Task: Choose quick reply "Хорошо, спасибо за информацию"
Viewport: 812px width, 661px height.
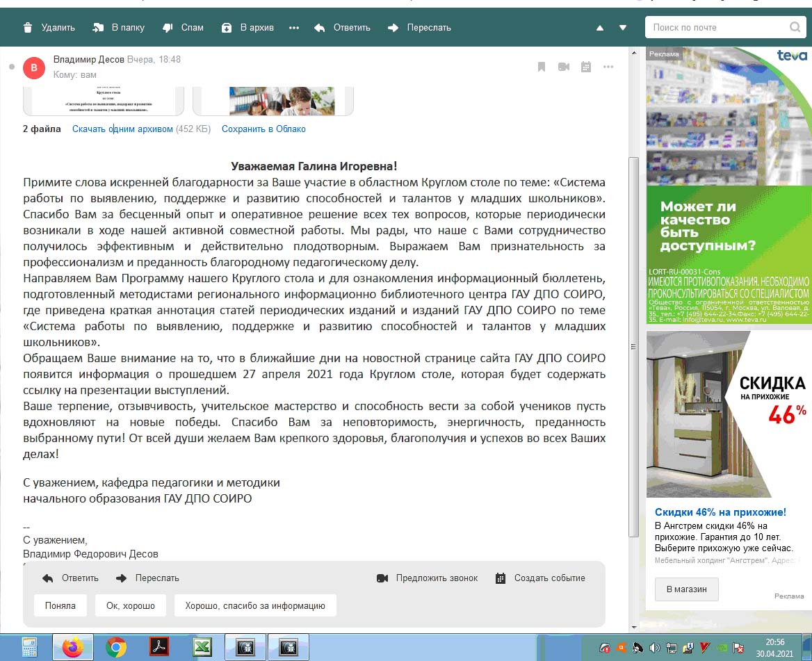Action: pyautogui.click(x=255, y=605)
